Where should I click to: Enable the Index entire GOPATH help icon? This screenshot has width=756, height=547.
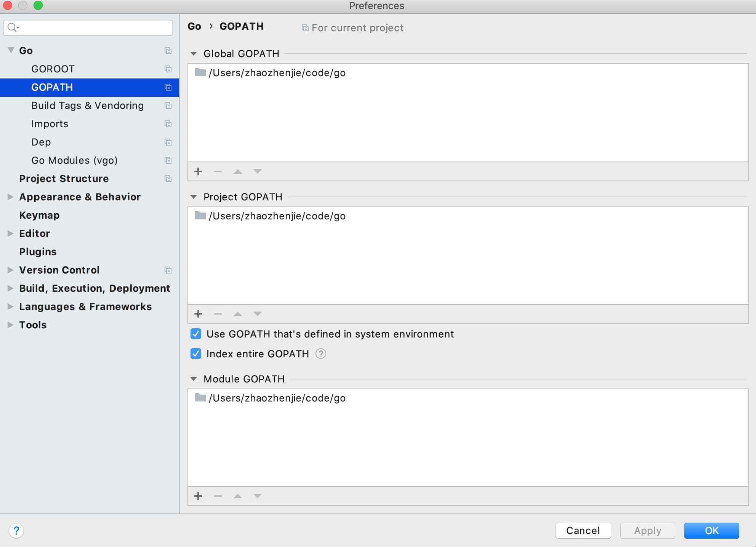(x=320, y=353)
